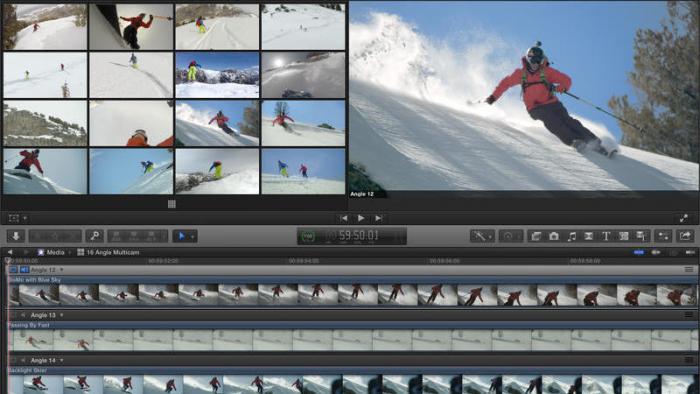Open Angle 13 name dropdown arrow
The image size is (700, 394).
click(62, 315)
